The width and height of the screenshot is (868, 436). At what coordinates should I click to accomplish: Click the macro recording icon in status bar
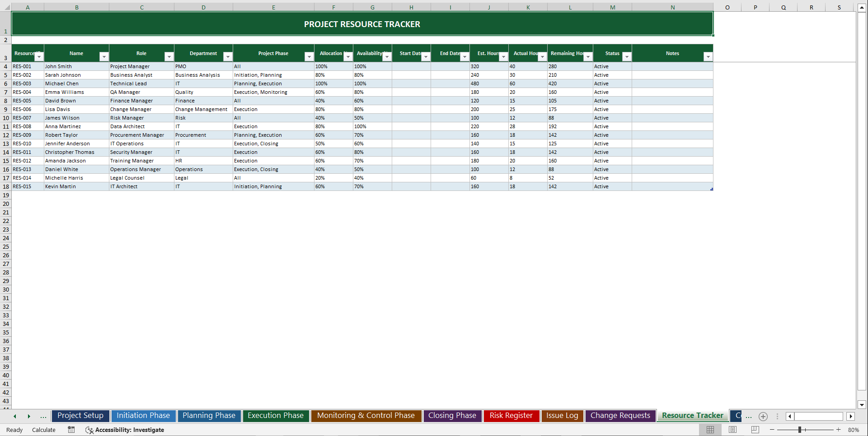71,430
